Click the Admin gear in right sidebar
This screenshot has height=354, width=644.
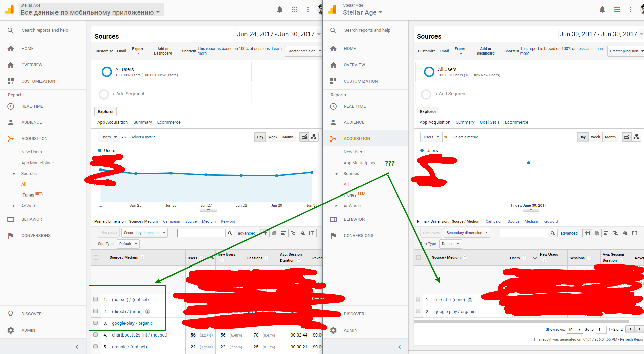coord(333,330)
